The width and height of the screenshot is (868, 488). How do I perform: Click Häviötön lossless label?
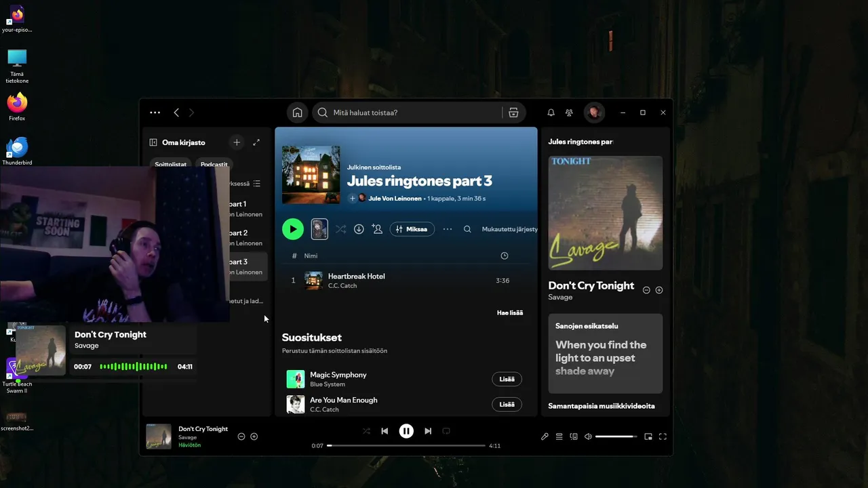coord(189,445)
